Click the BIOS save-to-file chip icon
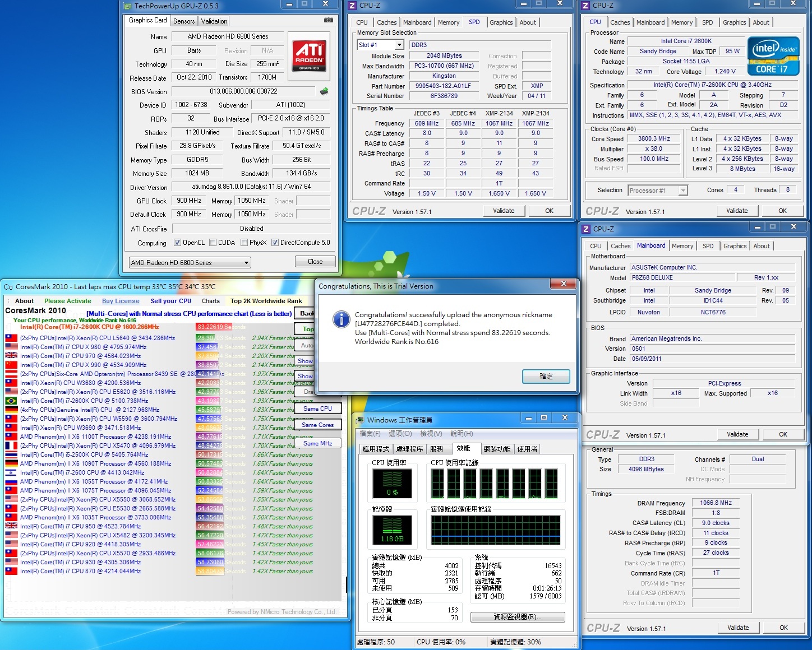 (324, 91)
